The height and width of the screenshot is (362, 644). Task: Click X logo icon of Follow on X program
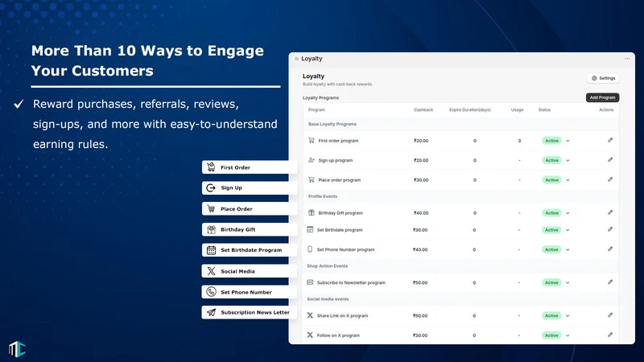[x=310, y=335]
